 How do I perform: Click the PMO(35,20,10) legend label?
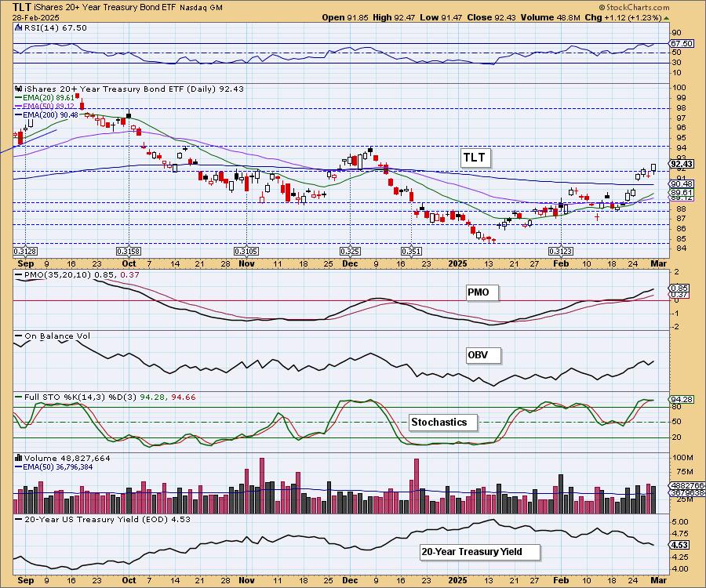click(x=57, y=275)
